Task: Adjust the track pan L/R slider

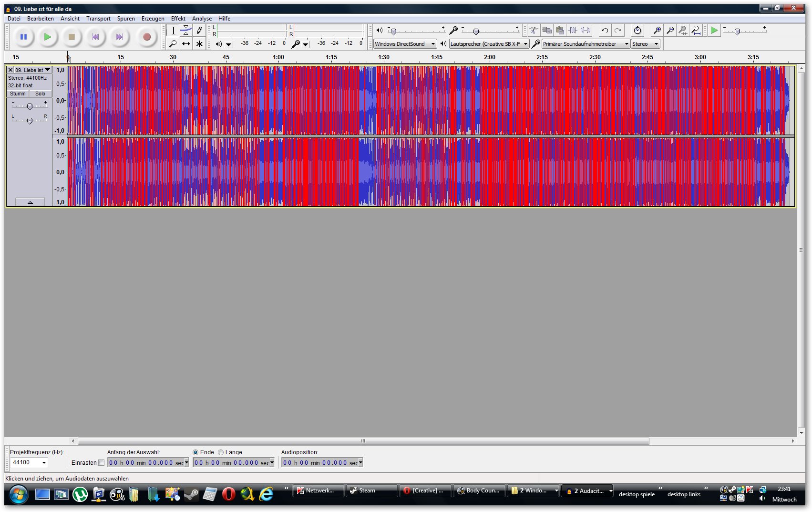Action: 30,121
